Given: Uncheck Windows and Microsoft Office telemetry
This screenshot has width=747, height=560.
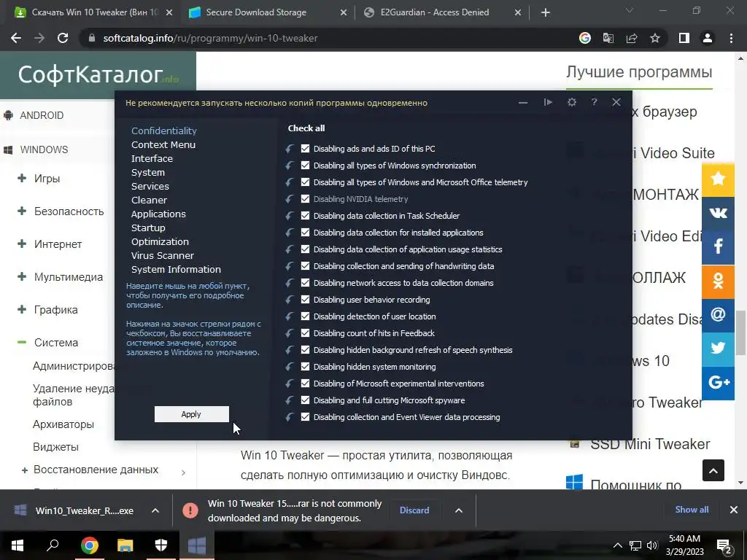Looking at the screenshot, I should coord(306,182).
